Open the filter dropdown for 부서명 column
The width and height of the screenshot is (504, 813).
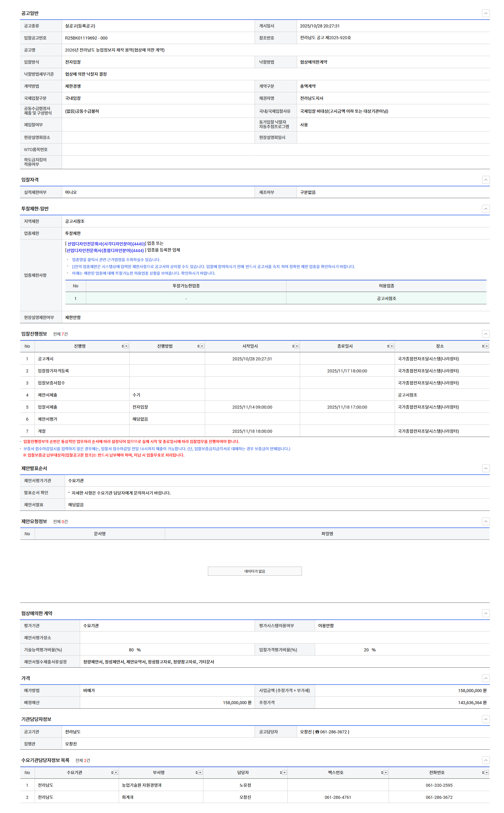200,772
